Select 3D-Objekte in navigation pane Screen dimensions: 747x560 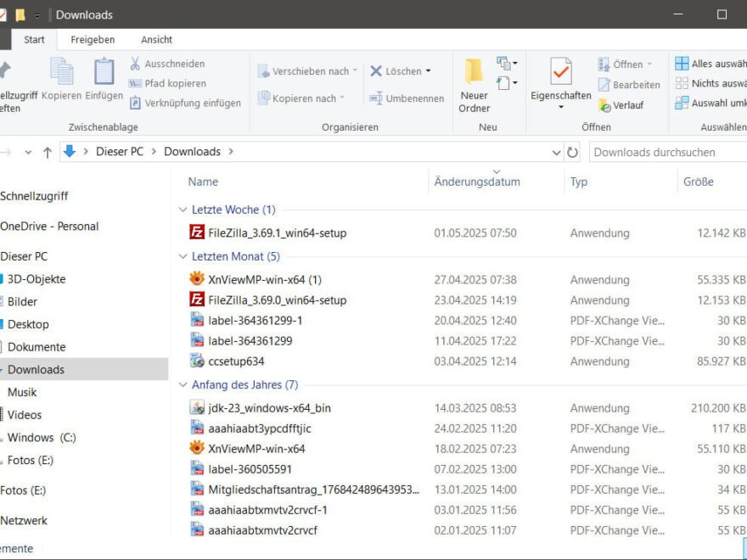coord(37,279)
